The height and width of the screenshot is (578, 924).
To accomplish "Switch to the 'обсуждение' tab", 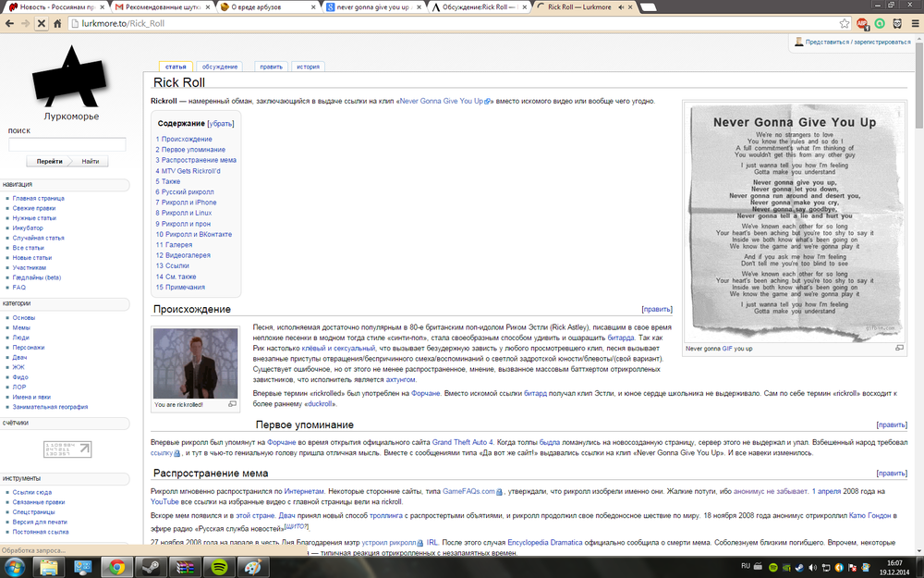I will (220, 67).
